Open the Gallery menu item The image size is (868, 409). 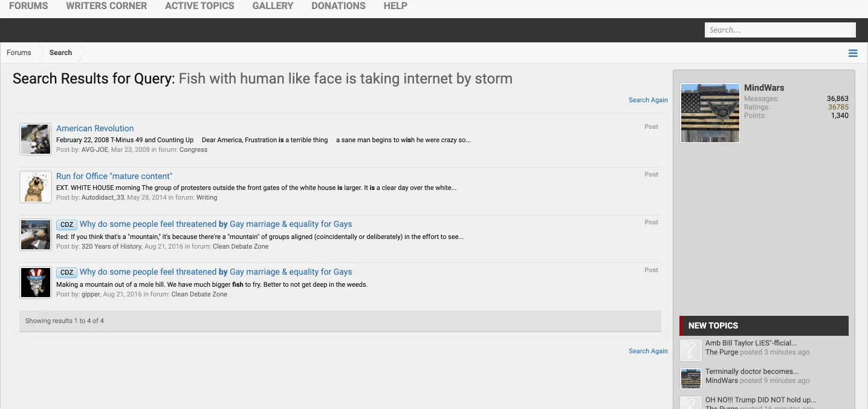click(273, 6)
